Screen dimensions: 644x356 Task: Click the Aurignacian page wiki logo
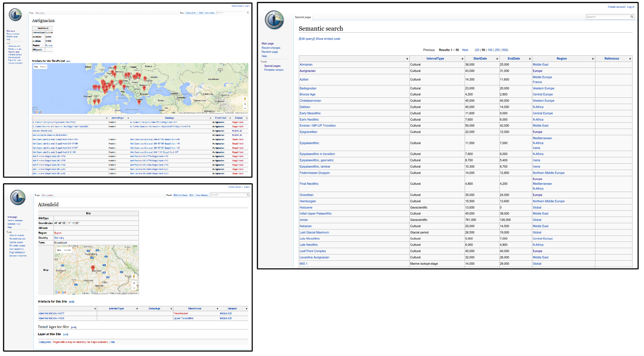15,15
